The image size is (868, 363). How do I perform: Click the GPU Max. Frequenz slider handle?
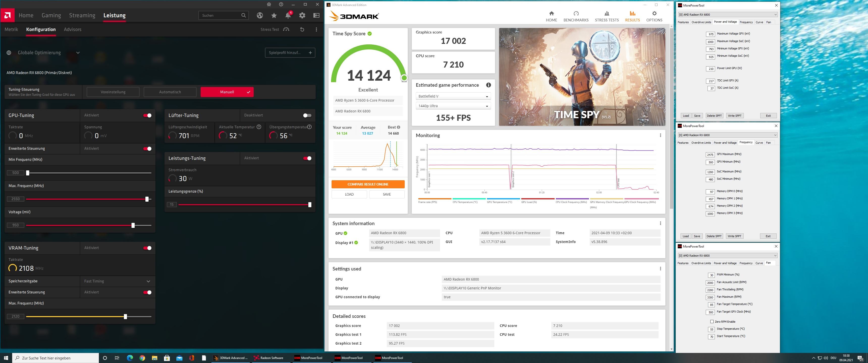(x=147, y=199)
